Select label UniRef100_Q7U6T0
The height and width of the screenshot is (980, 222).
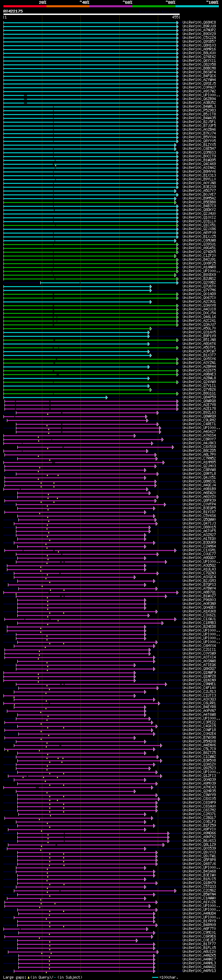pos(199,286)
